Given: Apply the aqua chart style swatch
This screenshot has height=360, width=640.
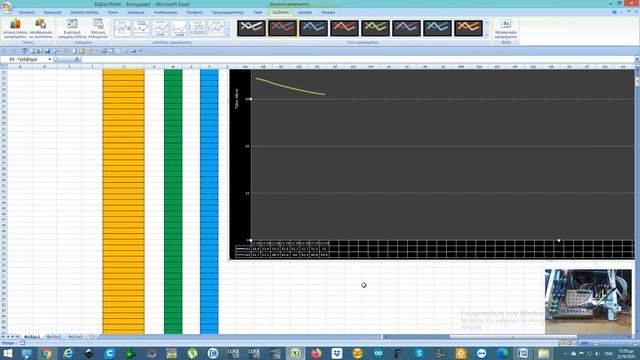Looking at the screenshot, I should click(438, 28).
